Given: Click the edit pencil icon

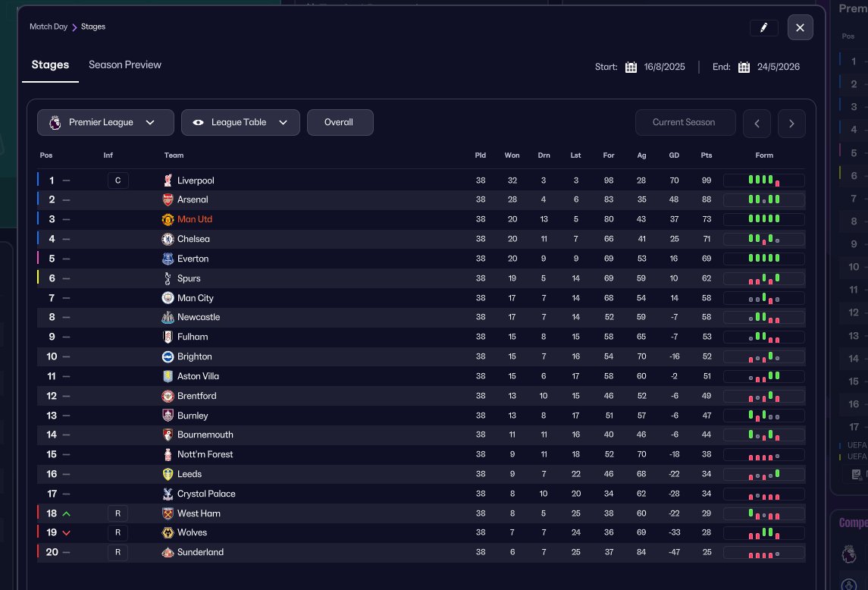Looking at the screenshot, I should pyautogui.click(x=763, y=28).
